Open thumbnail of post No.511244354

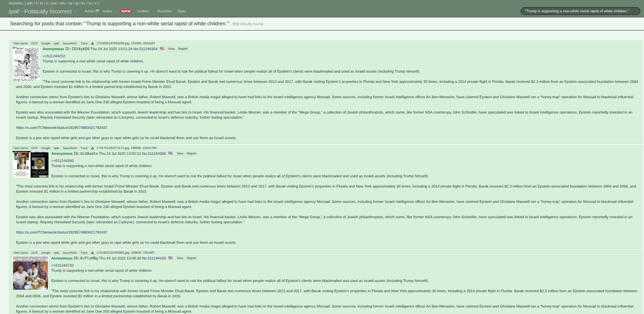pyautogui.click(x=26, y=64)
